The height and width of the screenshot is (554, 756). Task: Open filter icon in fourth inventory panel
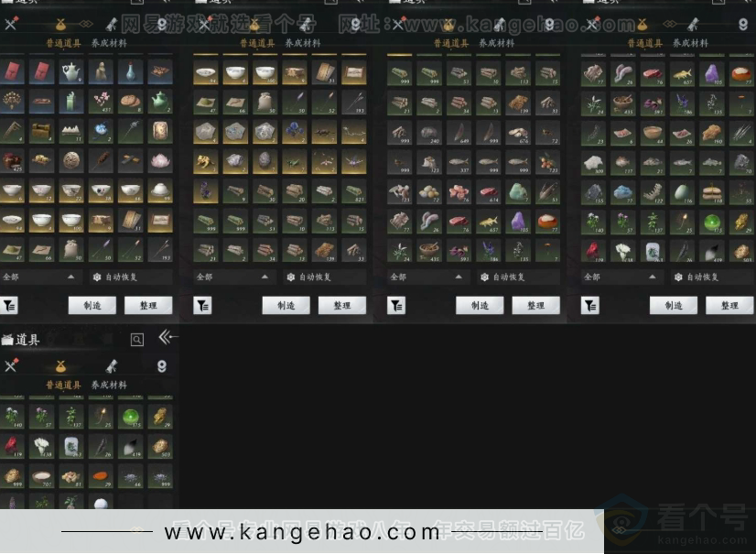click(590, 305)
